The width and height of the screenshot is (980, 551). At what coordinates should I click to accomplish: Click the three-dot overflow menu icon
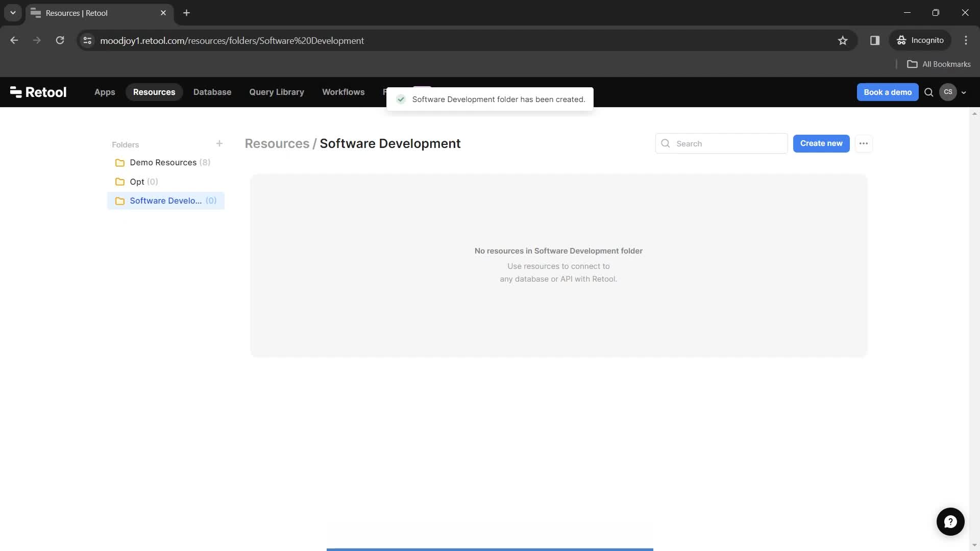864,143
